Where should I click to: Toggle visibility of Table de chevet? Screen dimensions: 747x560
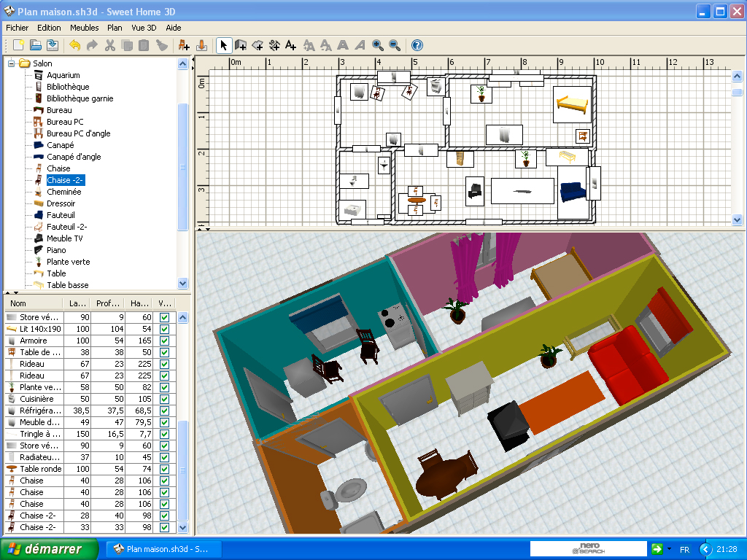164,352
